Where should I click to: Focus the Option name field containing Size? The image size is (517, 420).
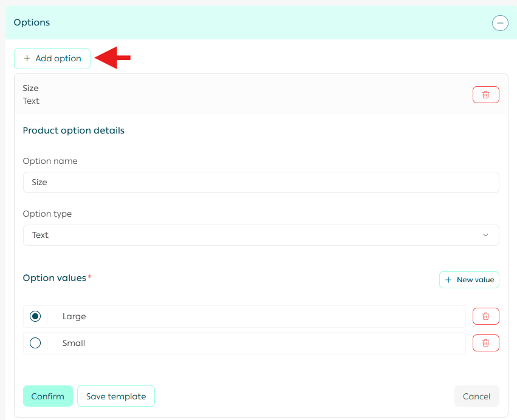point(261,182)
